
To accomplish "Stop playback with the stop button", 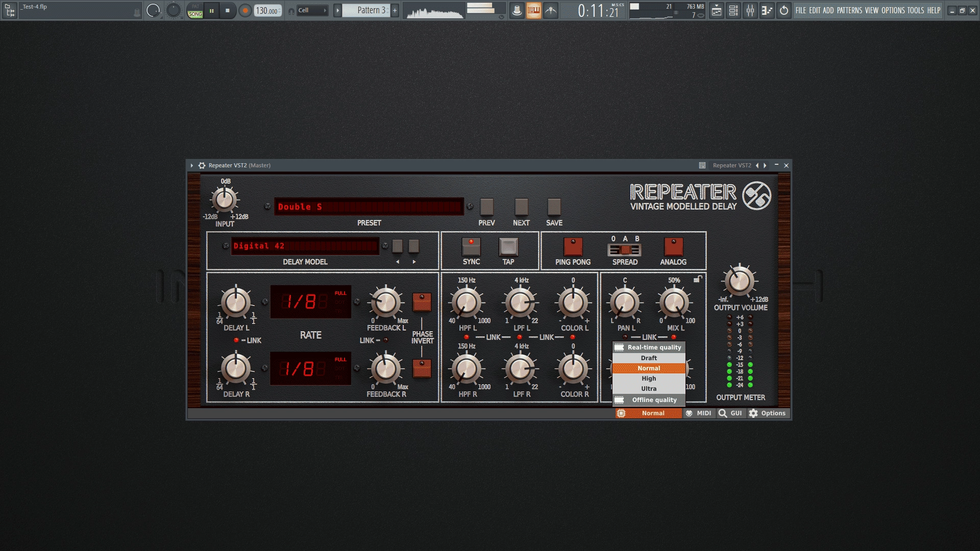I will tap(228, 10).
